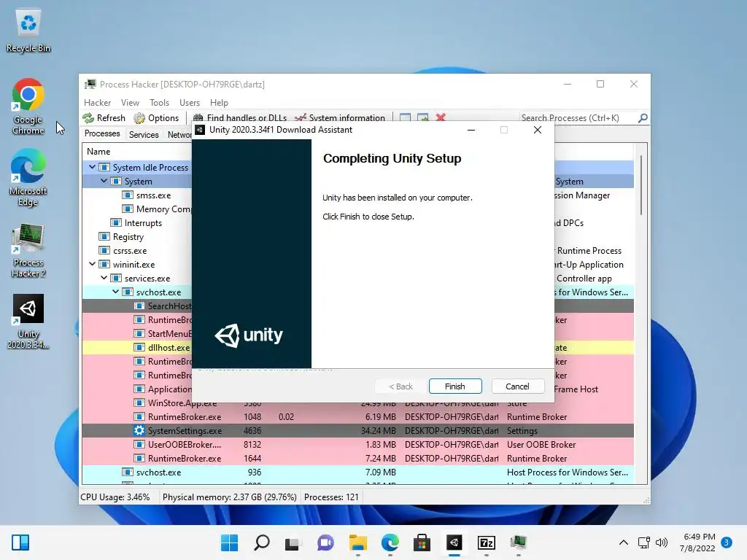This screenshot has height=560, width=747.
Task: Switch to the Processes tab
Action: [x=102, y=134]
